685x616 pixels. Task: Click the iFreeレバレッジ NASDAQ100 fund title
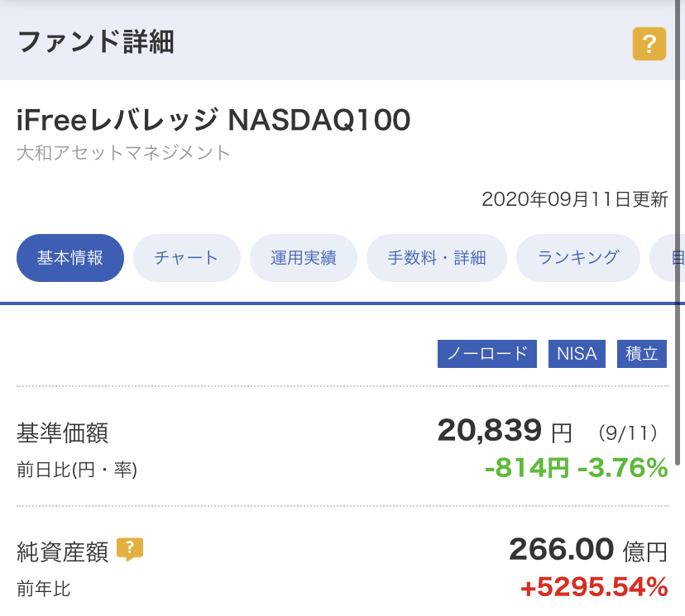click(x=213, y=120)
